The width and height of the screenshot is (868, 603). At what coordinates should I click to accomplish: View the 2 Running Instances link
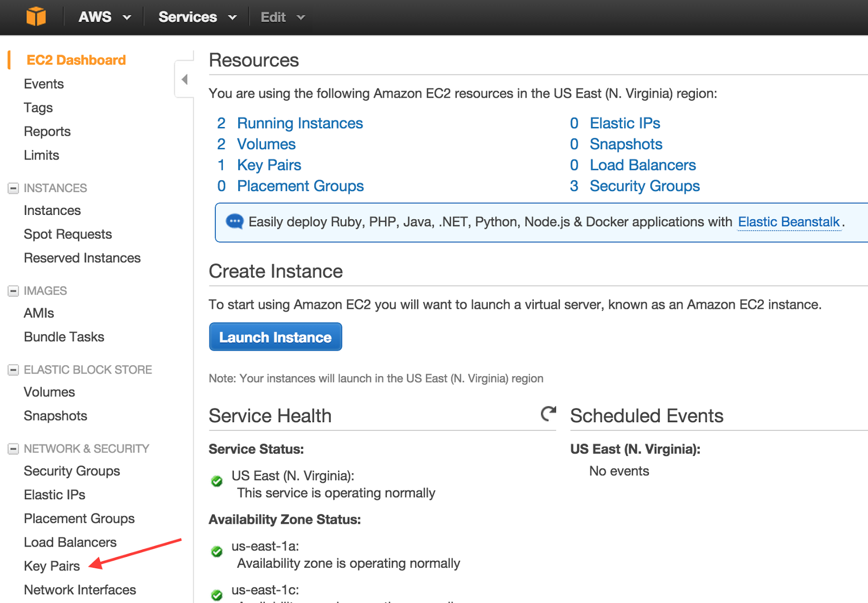[299, 123]
